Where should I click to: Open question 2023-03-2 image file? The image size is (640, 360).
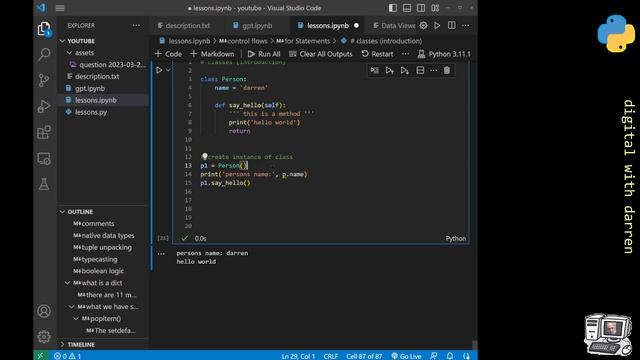(x=107, y=64)
